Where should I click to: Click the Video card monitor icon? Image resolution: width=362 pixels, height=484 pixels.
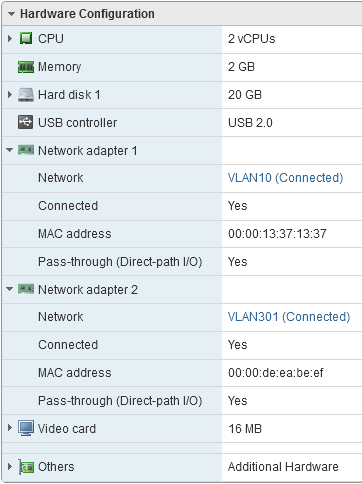(x=26, y=428)
